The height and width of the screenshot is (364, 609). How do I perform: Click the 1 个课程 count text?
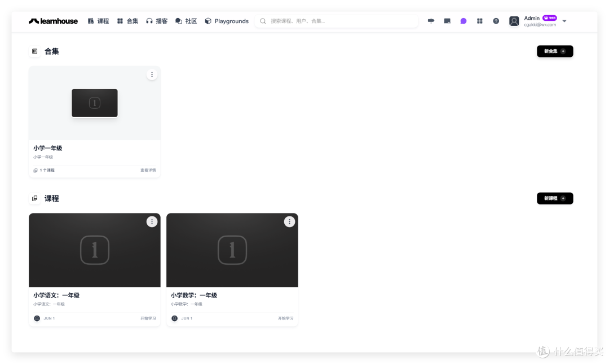point(47,170)
